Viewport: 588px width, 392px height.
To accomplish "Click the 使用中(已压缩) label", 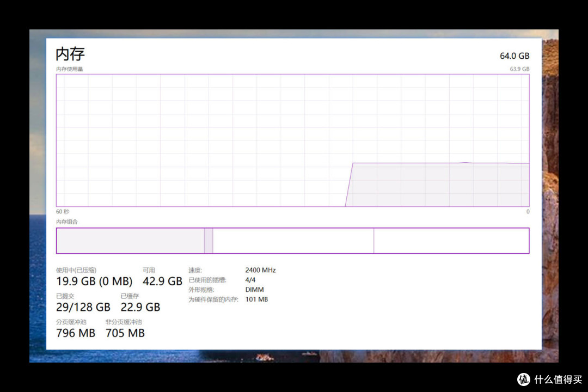I will pos(76,270).
